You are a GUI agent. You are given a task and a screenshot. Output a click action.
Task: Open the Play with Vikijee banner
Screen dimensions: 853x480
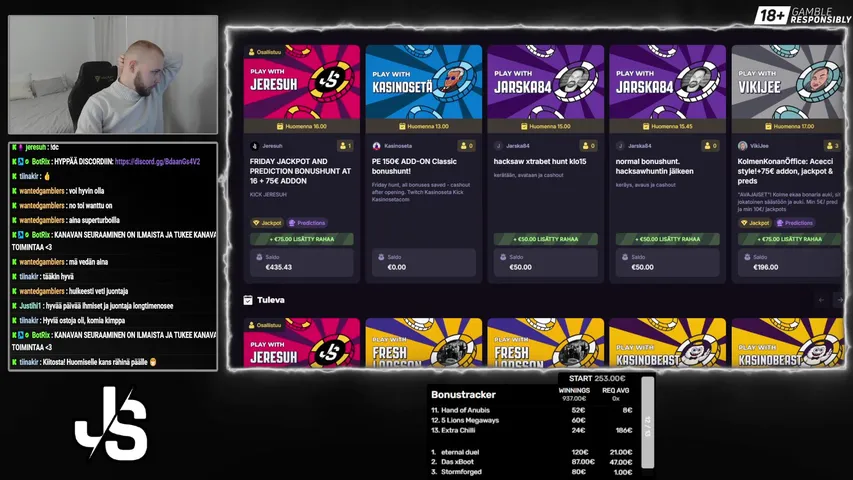[x=787, y=82]
